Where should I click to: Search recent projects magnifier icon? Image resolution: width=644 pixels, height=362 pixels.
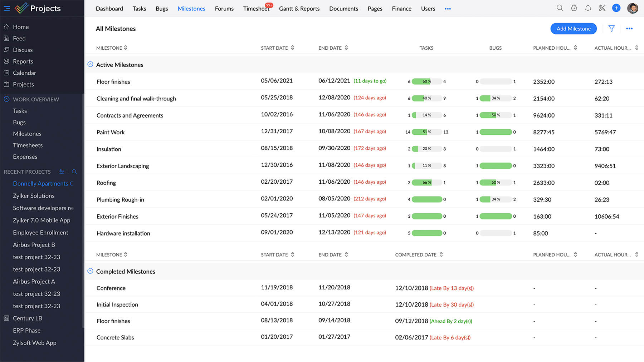(x=74, y=172)
